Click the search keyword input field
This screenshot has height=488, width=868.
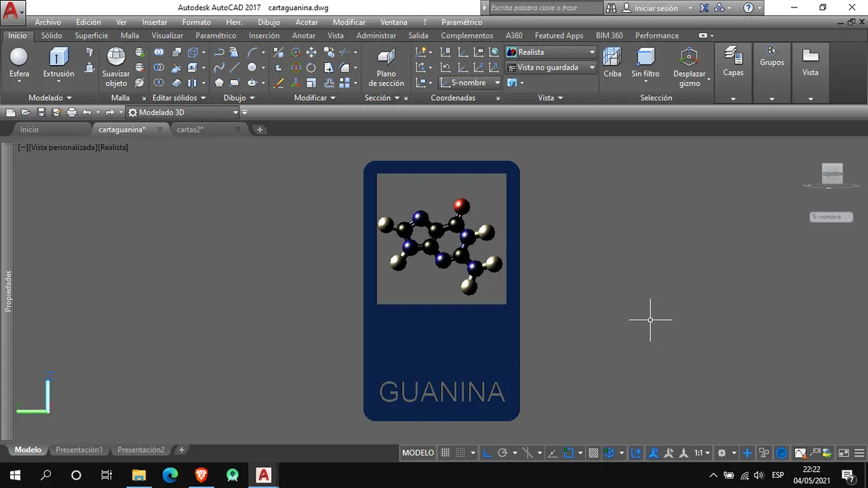click(545, 8)
